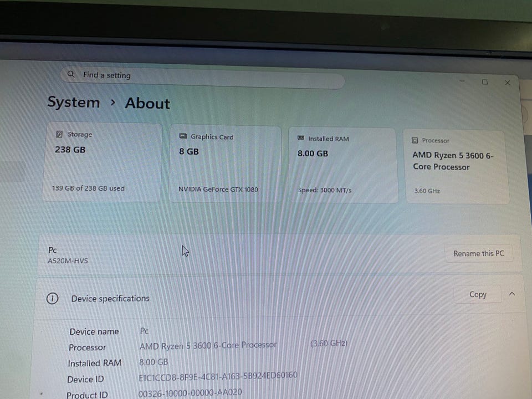Click the About breadcrumb heading

click(x=147, y=103)
